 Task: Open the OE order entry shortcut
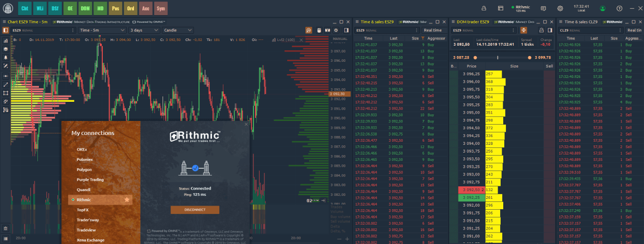[71, 8]
